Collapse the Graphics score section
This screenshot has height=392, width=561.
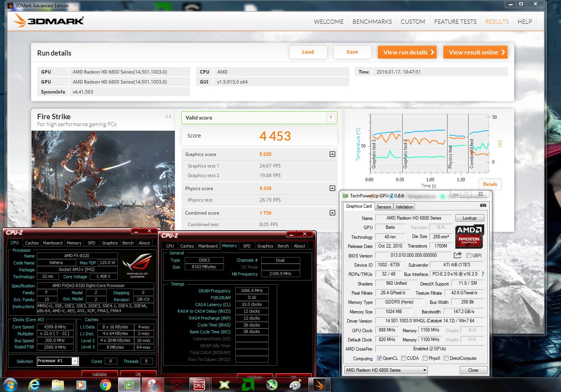point(332,154)
